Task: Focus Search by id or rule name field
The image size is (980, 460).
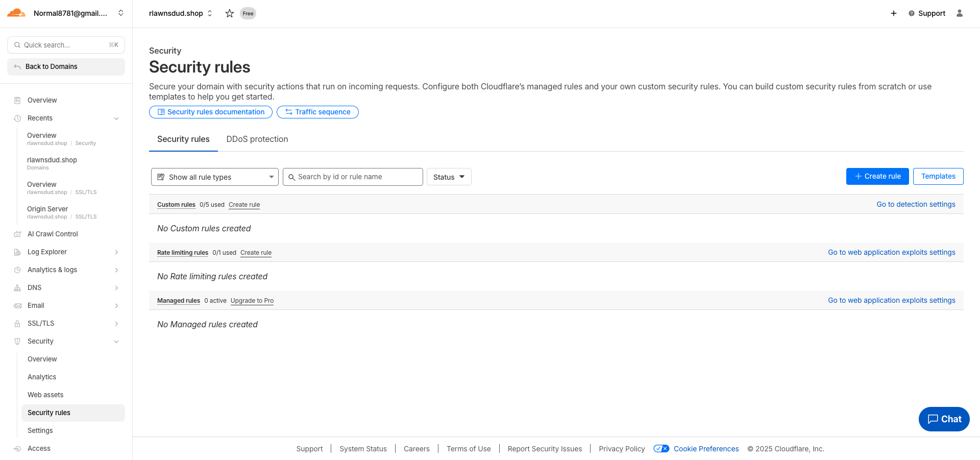Action: 353,177
